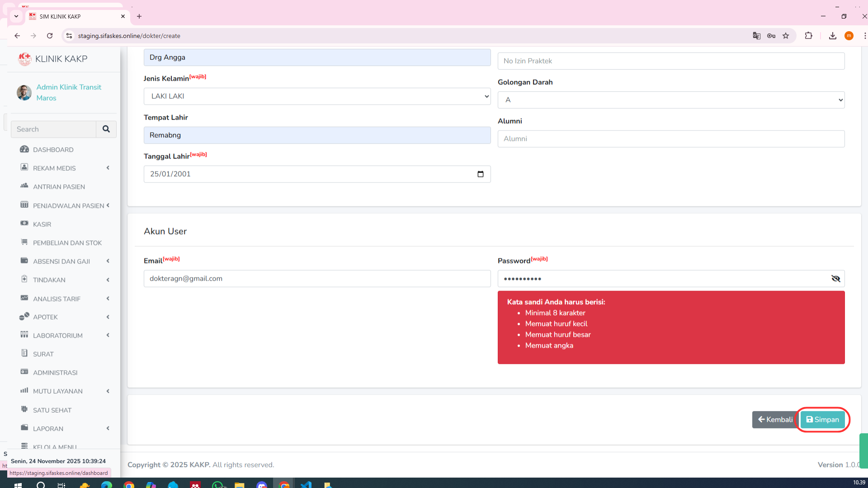
Task: Click the sidebar search magnifier icon
Action: [x=106, y=129]
